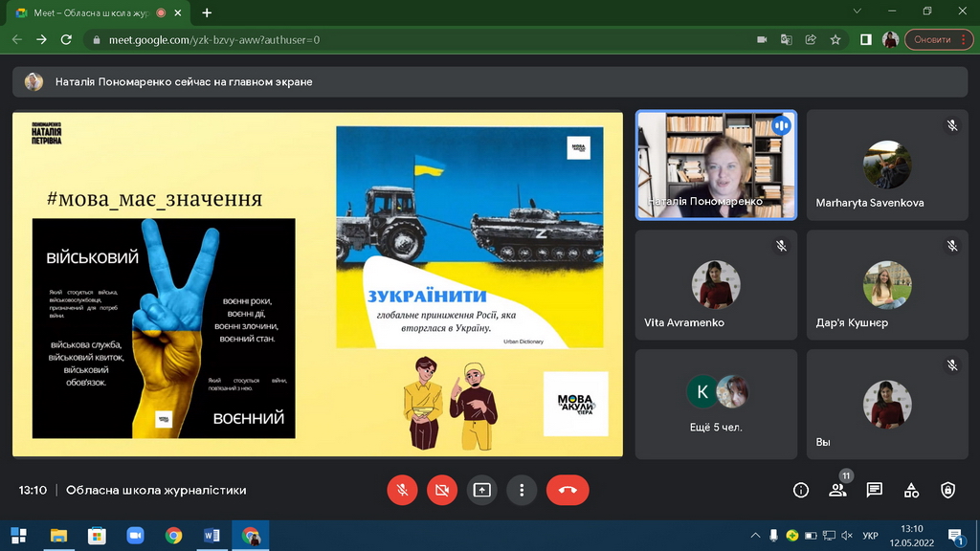Open system volume icon
This screenshot has width=980, height=551.
[847, 536]
